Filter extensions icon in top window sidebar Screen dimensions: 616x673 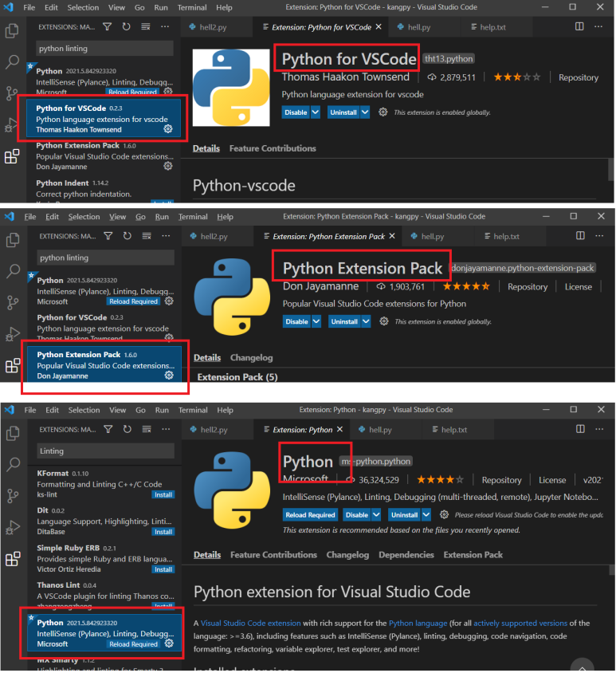(x=108, y=27)
